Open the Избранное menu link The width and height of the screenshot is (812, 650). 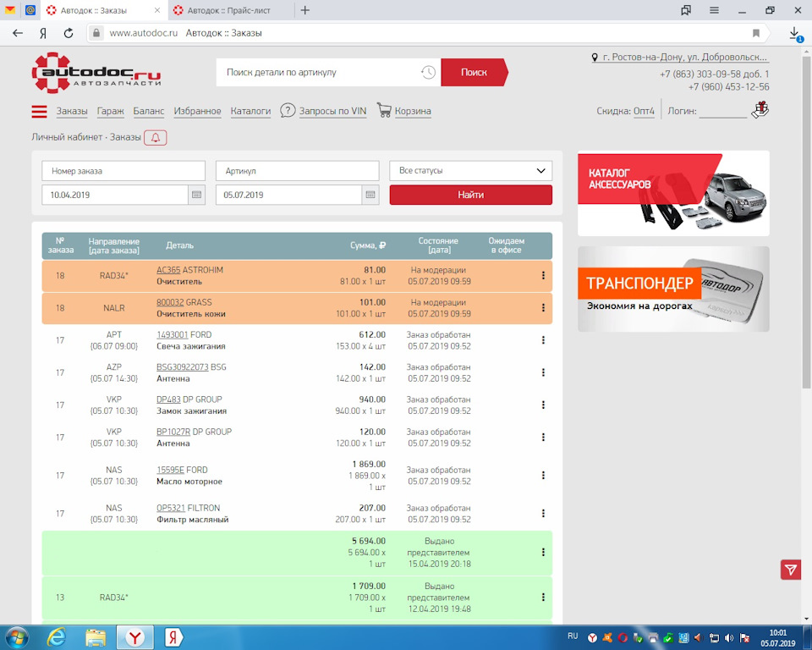[197, 111]
